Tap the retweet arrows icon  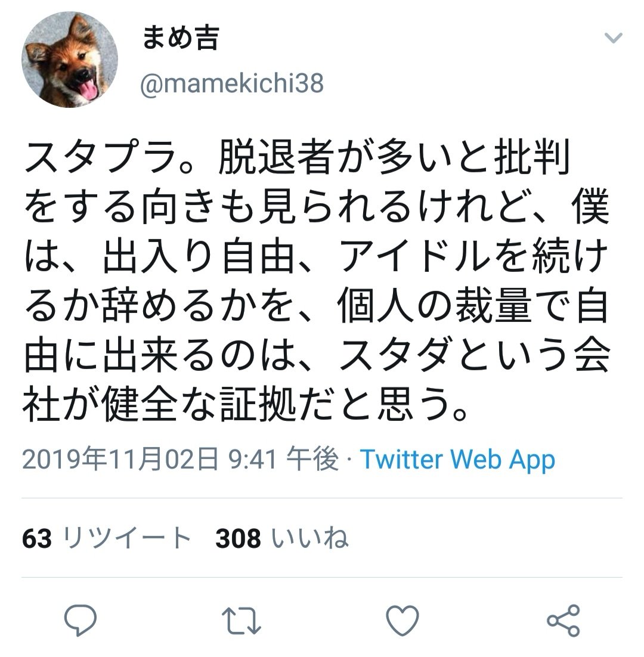click(x=241, y=621)
